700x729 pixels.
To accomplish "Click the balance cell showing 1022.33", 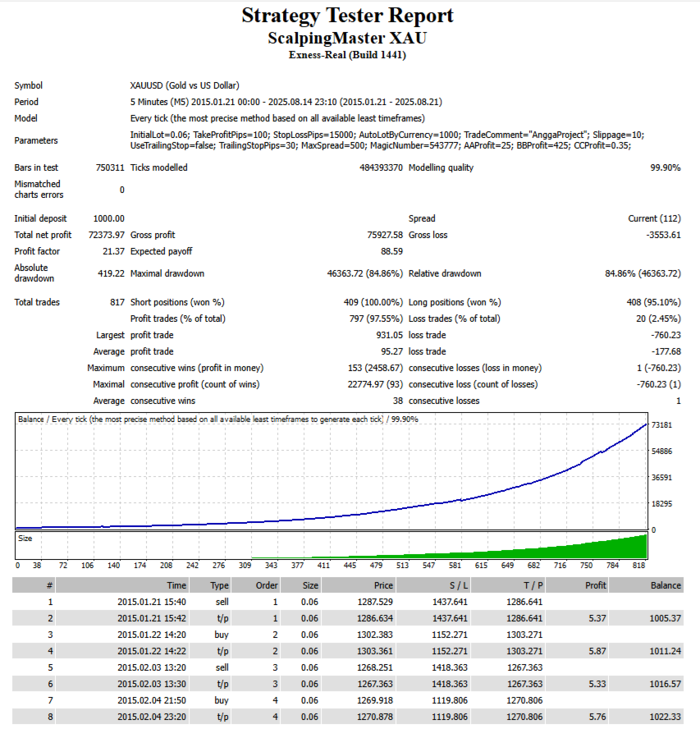I will (x=666, y=717).
